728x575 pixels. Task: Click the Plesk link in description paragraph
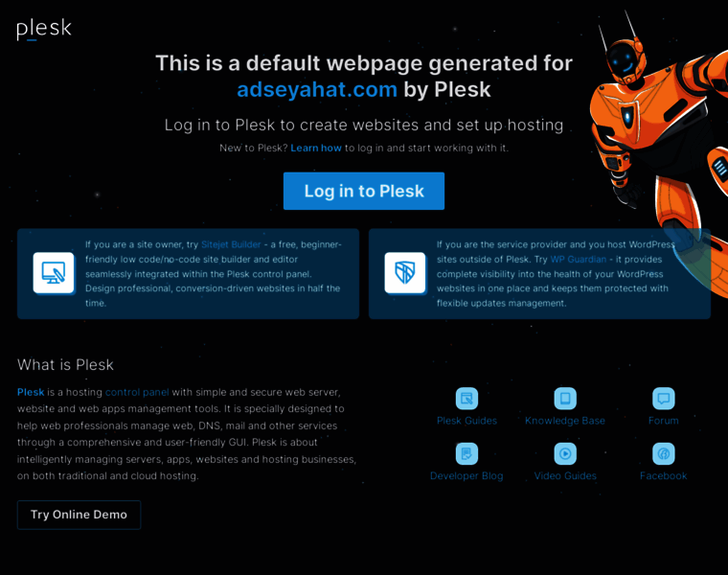pos(31,392)
